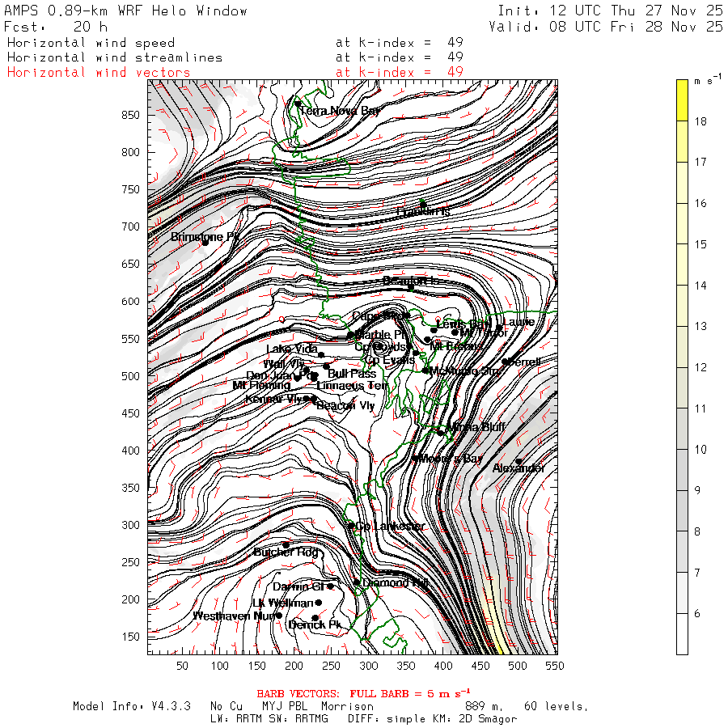
Task: Click the '889 m,' resolution text
Action: coord(484,706)
